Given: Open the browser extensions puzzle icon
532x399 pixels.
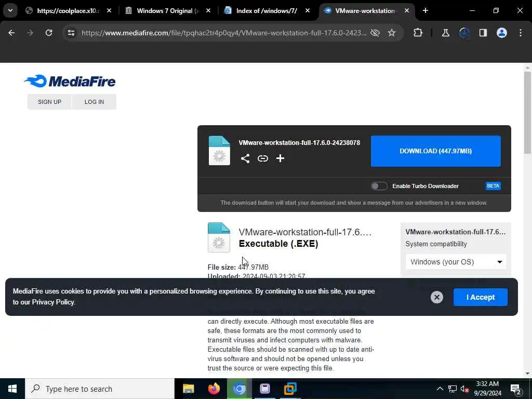Looking at the screenshot, I should (x=418, y=33).
